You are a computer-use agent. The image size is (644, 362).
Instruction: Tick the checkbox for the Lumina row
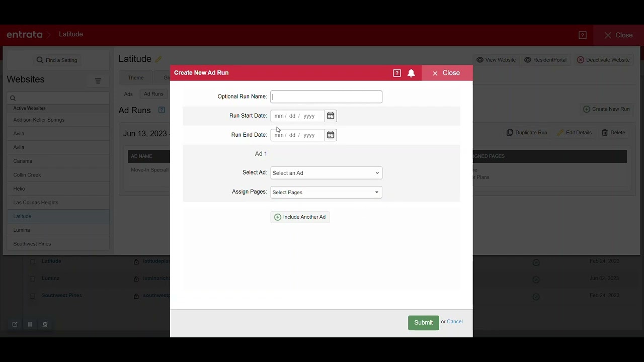tap(32, 279)
